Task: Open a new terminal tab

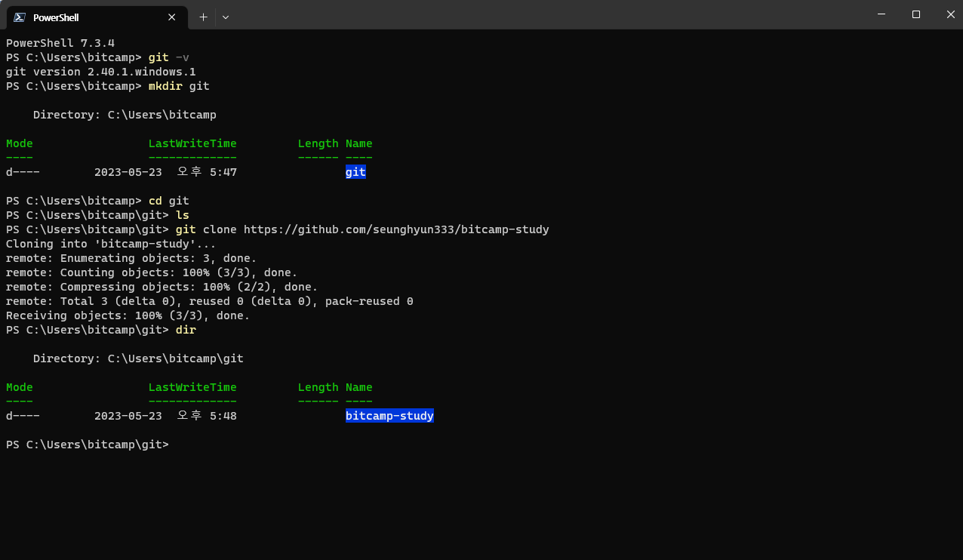Action: 202,17
